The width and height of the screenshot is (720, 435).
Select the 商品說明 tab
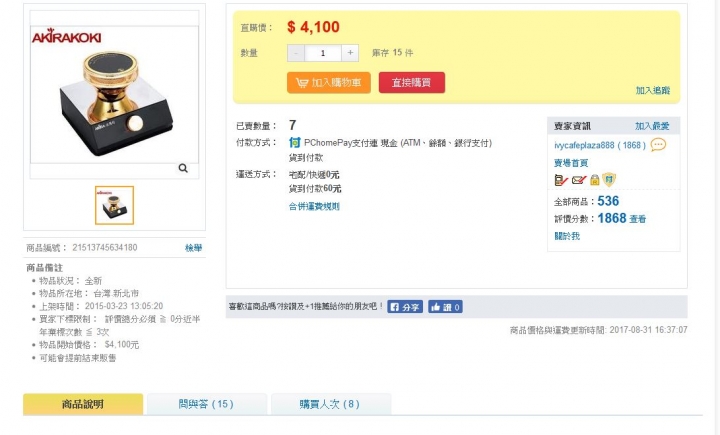point(83,404)
